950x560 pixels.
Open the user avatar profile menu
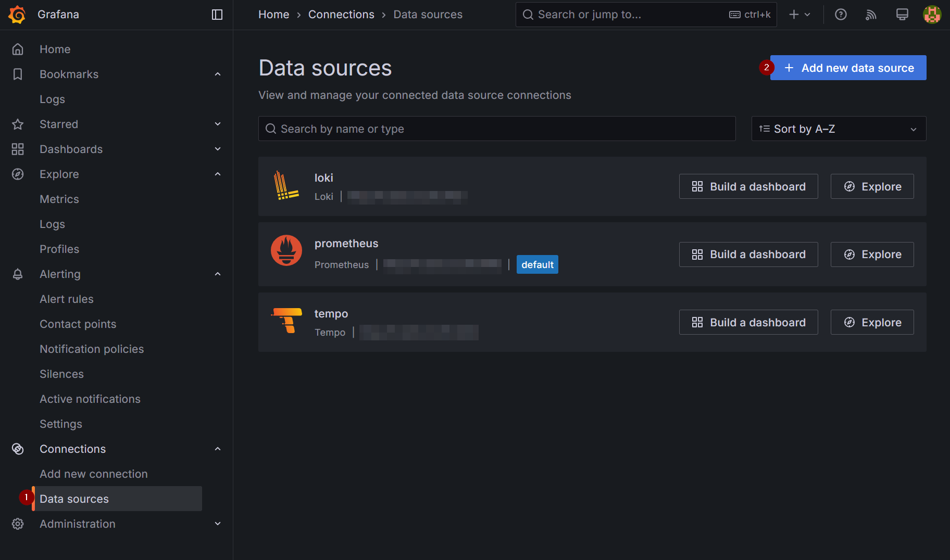coord(932,15)
